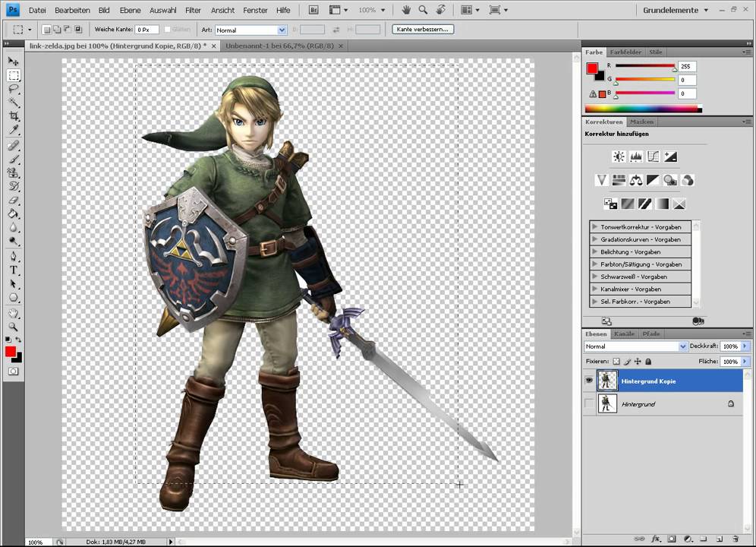Select the Crop tool
Image resolution: width=756 pixels, height=547 pixels.
coord(14,116)
